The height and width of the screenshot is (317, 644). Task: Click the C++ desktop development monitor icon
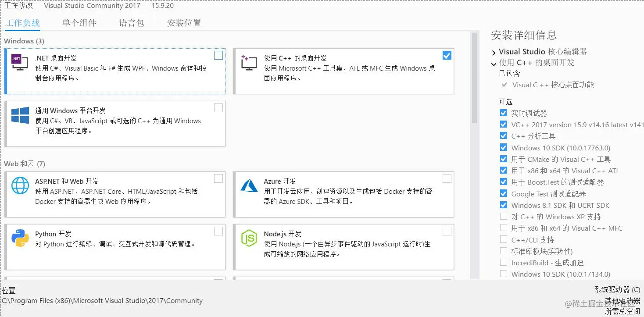coord(249,63)
